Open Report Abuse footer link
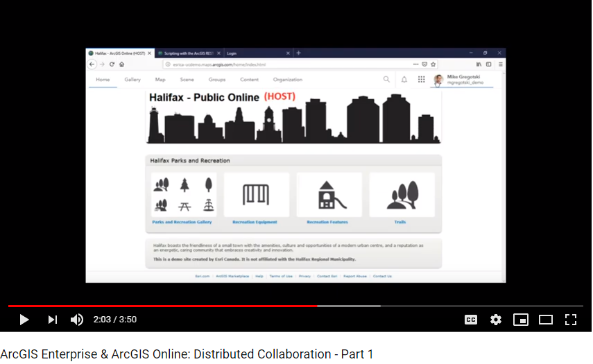This screenshot has height=364, width=593. pos(355,277)
